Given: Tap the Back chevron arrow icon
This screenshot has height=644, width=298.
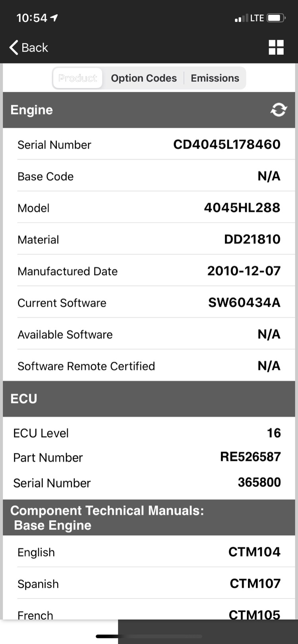Looking at the screenshot, I should point(14,48).
